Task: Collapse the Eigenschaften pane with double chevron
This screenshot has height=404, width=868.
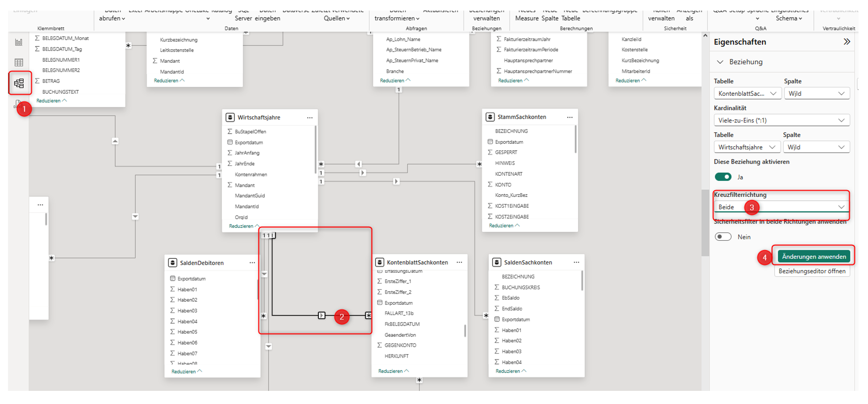Action: coord(847,42)
